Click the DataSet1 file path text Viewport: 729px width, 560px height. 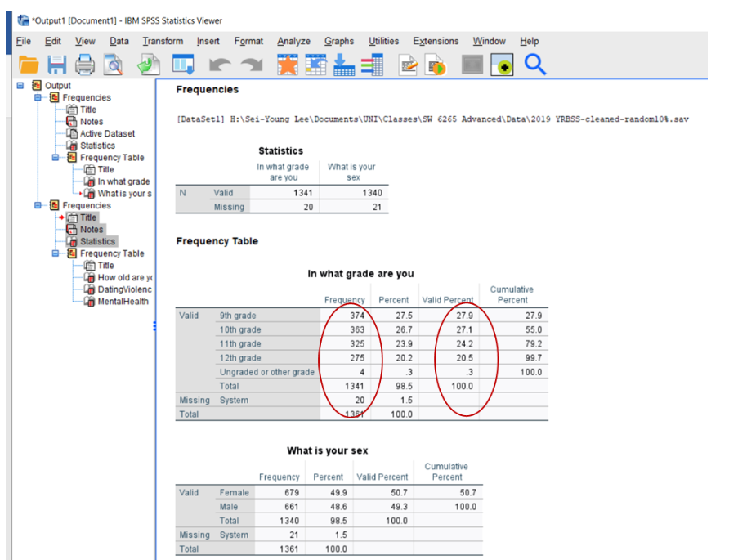[432, 119]
